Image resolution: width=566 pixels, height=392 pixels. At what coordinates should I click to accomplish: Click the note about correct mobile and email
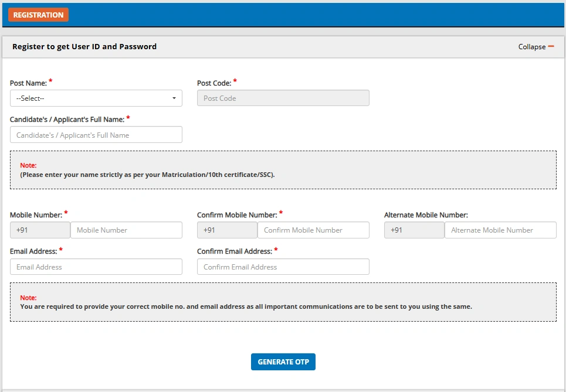click(246, 306)
